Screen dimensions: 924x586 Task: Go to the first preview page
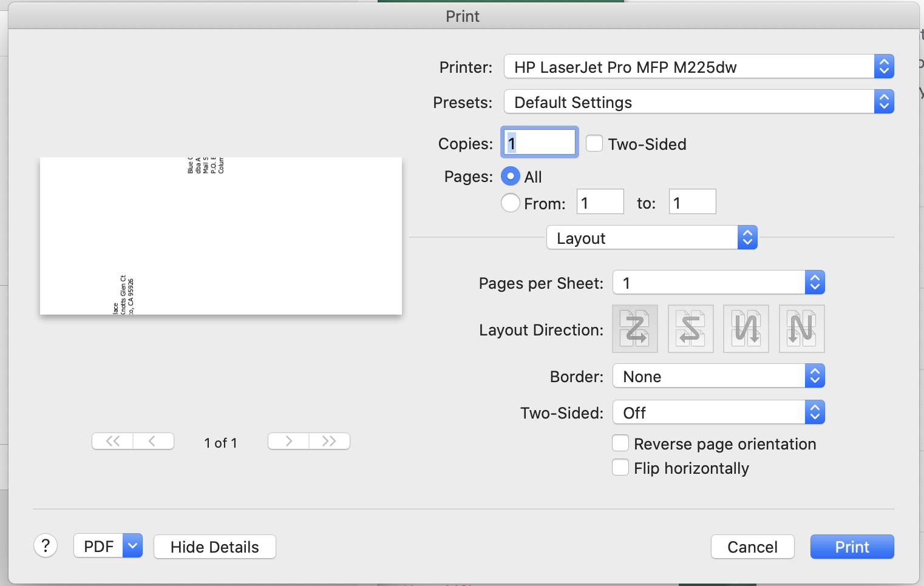(x=112, y=441)
